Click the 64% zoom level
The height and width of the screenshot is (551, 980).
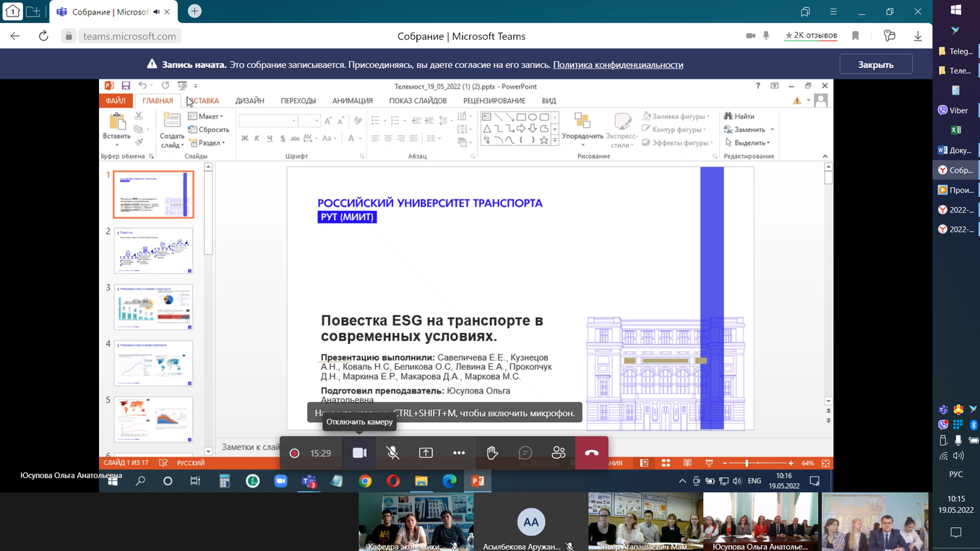pyautogui.click(x=807, y=463)
